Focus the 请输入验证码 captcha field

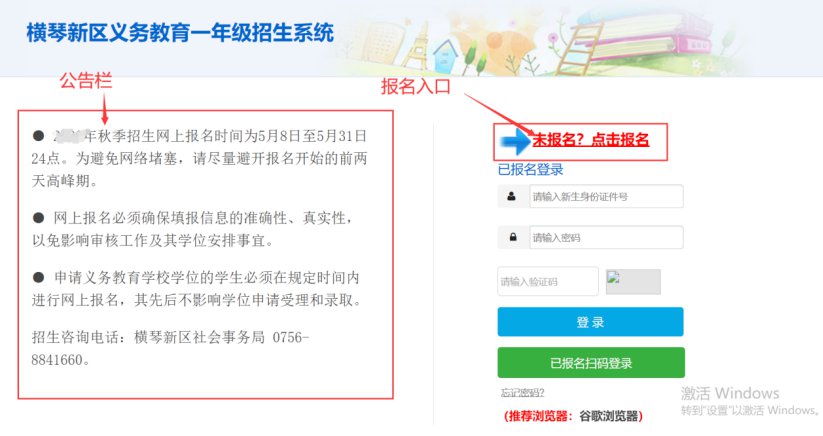(548, 282)
